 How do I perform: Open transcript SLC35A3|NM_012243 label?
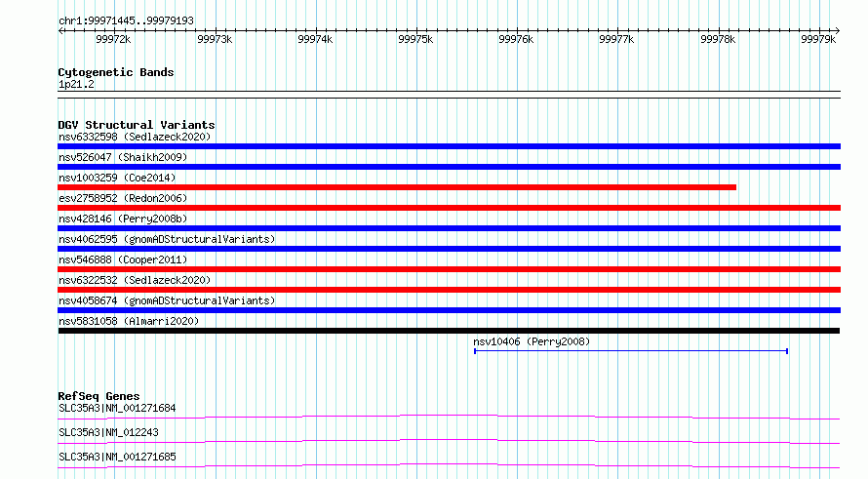pos(108,432)
